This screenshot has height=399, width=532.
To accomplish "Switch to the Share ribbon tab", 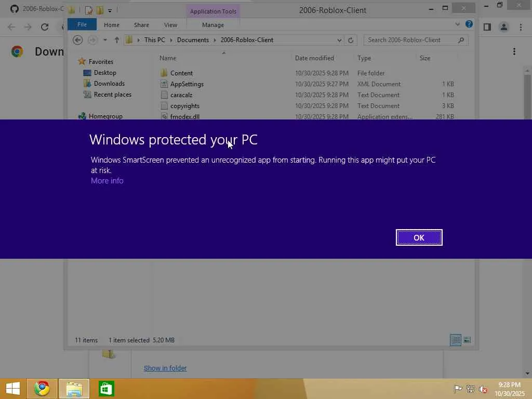I will pos(141,25).
